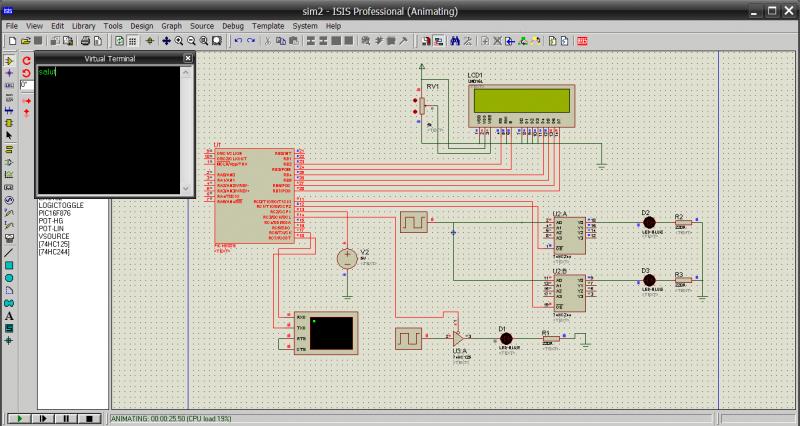Pause the running simulation
The height and width of the screenshot is (426, 800).
[65, 418]
